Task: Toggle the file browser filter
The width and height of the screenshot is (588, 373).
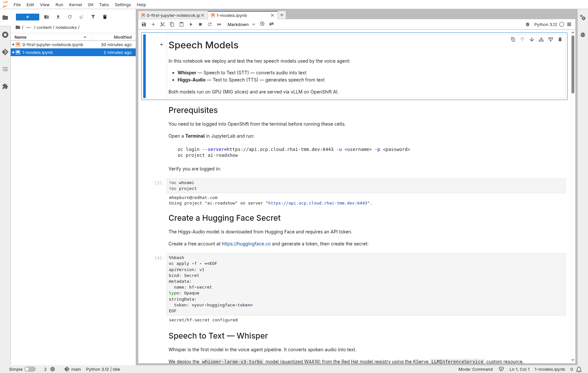Action: pyautogui.click(x=93, y=17)
